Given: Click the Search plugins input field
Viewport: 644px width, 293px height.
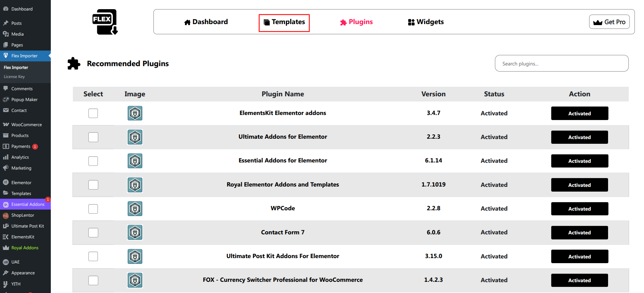Looking at the screenshot, I should tap(562, 63).
